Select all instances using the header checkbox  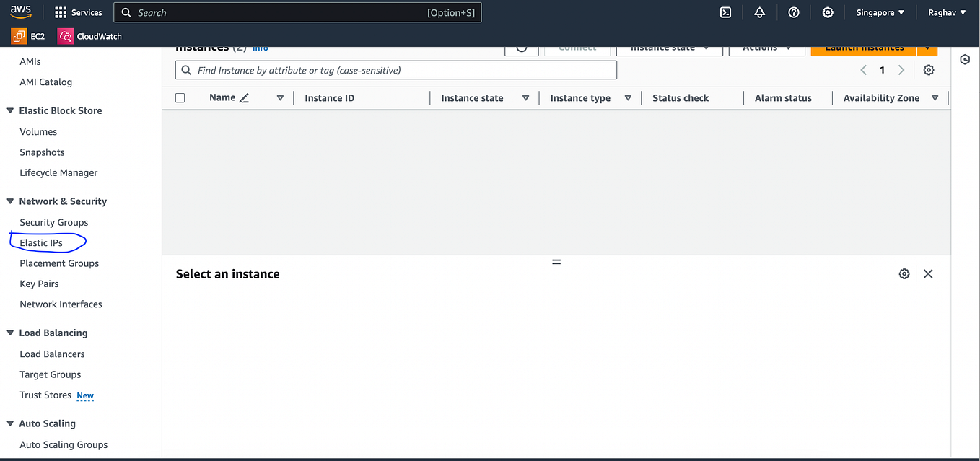tap(180, 97)
